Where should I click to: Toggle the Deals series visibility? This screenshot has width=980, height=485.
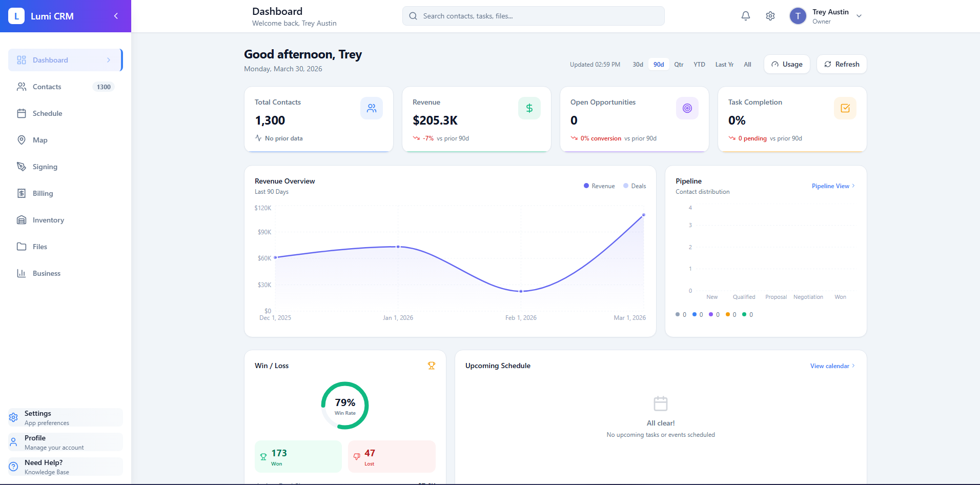point(635,186)
